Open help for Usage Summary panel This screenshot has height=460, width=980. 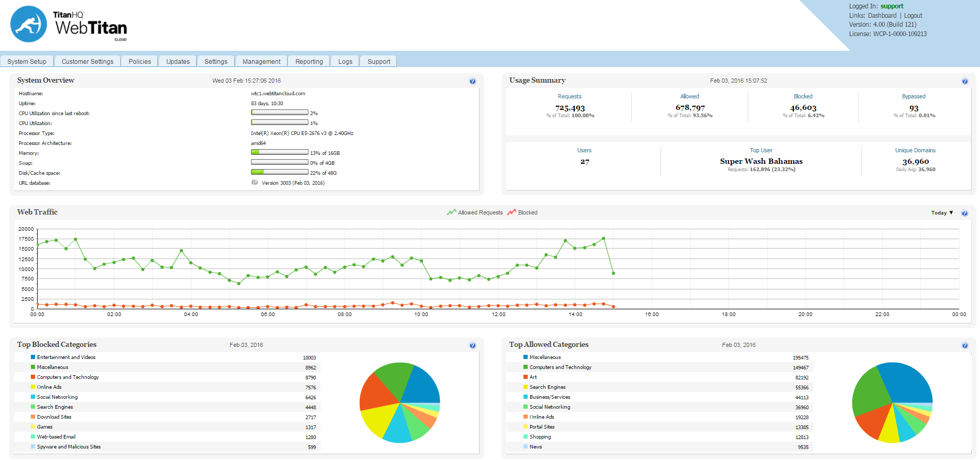964,81
